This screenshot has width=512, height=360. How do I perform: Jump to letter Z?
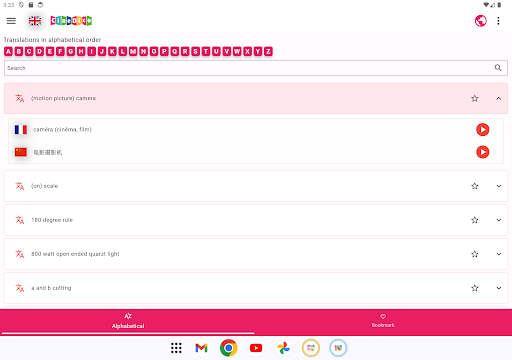click(x=268, y=51)
